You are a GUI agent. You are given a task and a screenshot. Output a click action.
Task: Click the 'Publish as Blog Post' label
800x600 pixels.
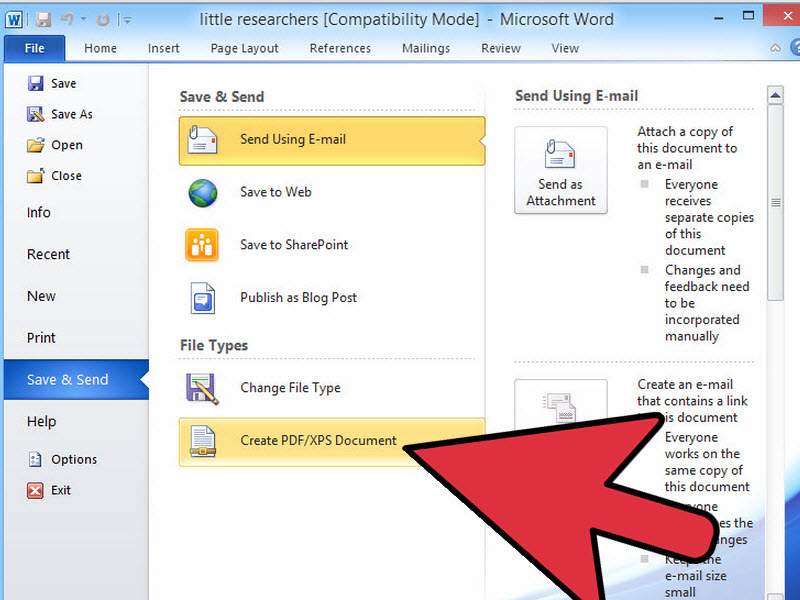point(298,298)
